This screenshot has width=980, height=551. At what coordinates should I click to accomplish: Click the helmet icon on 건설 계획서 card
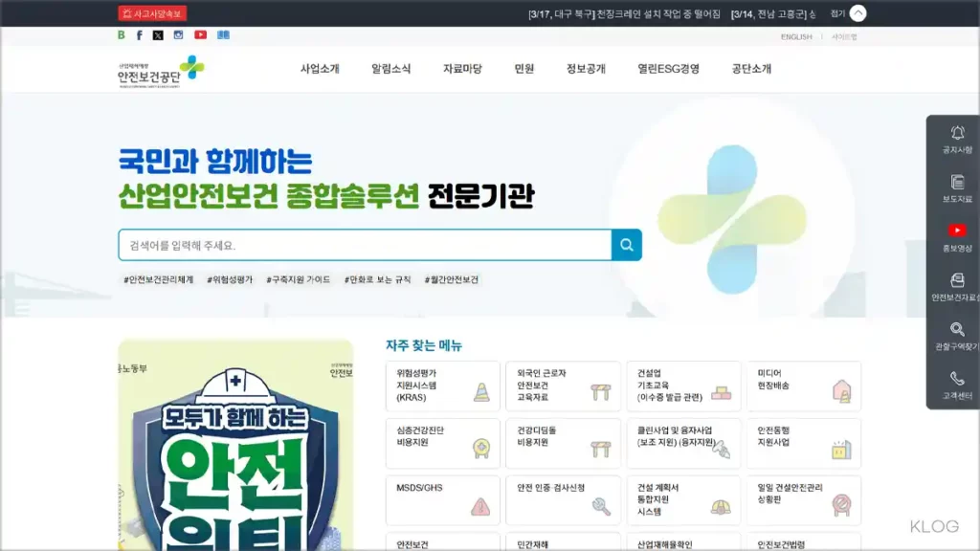pos(721,507)
